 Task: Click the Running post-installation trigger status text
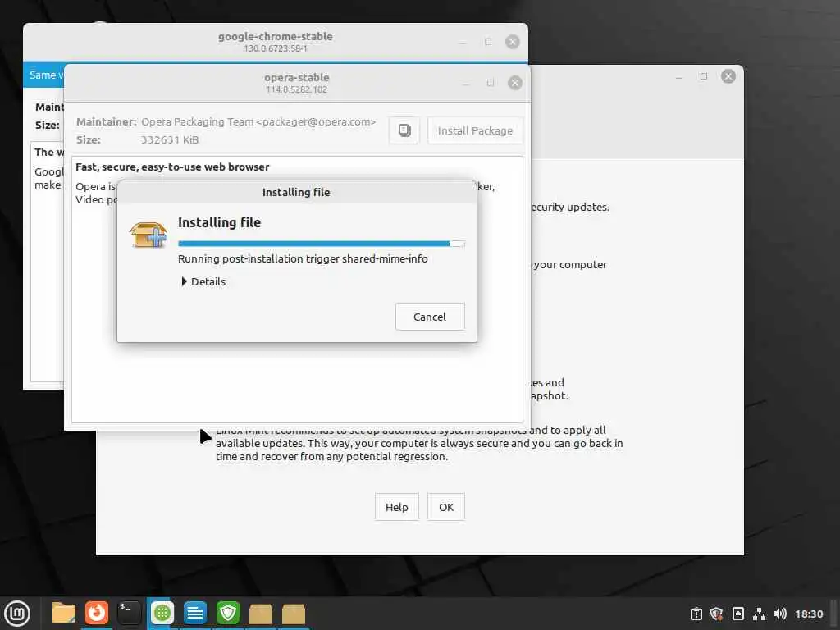tap(303, 258)
